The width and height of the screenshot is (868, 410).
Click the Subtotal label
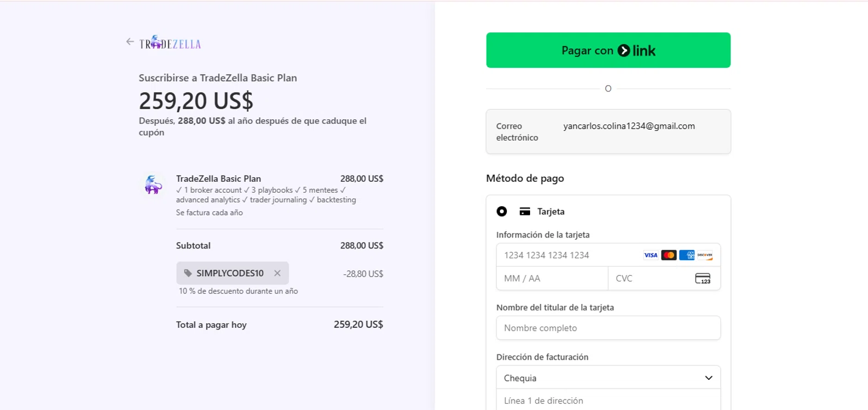193,246
